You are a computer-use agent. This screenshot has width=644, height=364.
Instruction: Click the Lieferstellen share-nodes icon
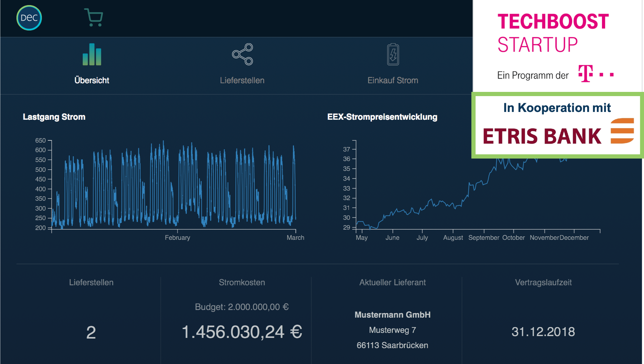(242, 54)
